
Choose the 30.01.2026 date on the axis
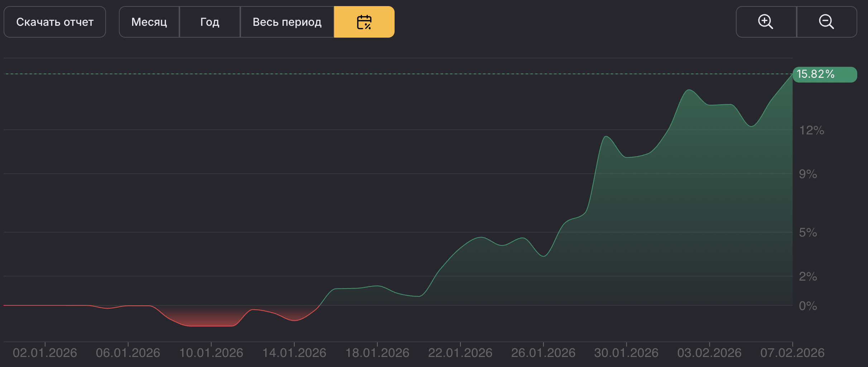click(626, 353)
